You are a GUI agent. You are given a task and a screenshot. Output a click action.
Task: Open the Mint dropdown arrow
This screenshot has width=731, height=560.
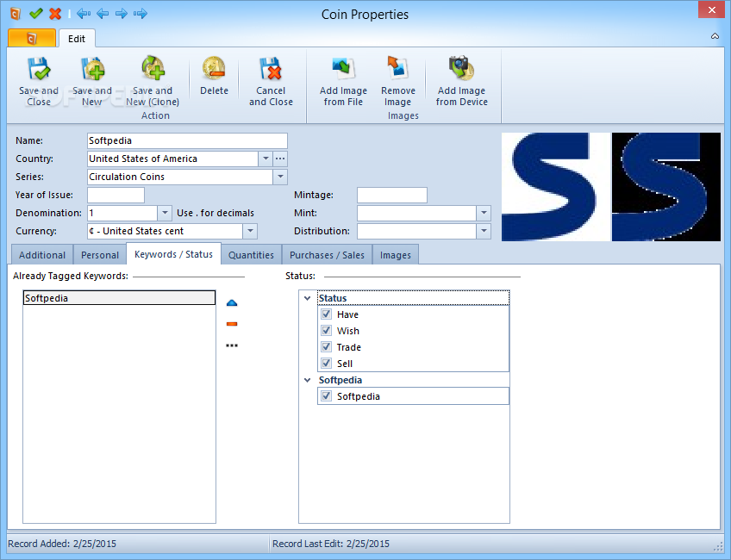[x=484, y=214]
